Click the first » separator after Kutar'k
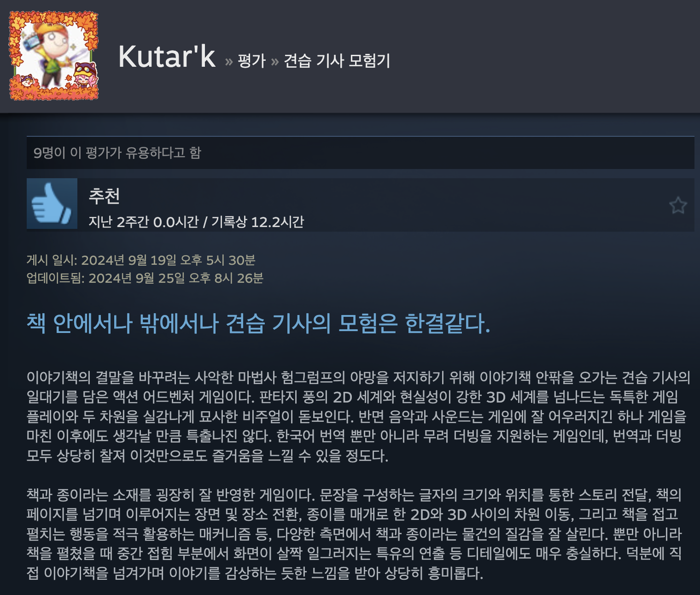The height and width of the screenshot is (595, 700). point(229,61)
